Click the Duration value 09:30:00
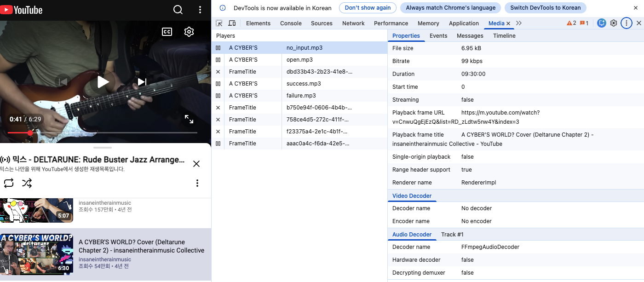 click(473, 74)
